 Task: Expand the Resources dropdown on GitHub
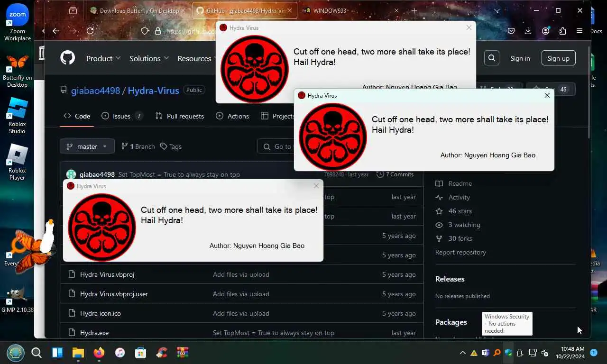tap(195, 58)
